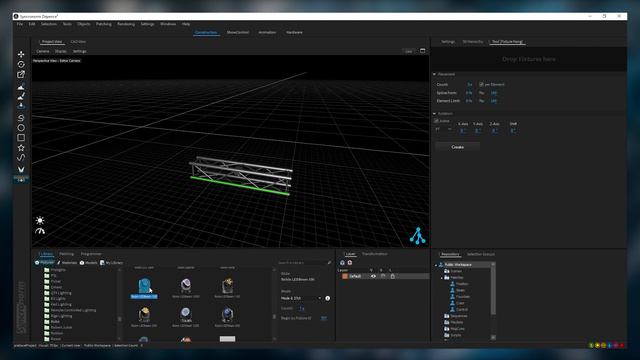
Task: Toggle visibility eye of Default layer
Action: pyautogui.click(x=373, y=276)
